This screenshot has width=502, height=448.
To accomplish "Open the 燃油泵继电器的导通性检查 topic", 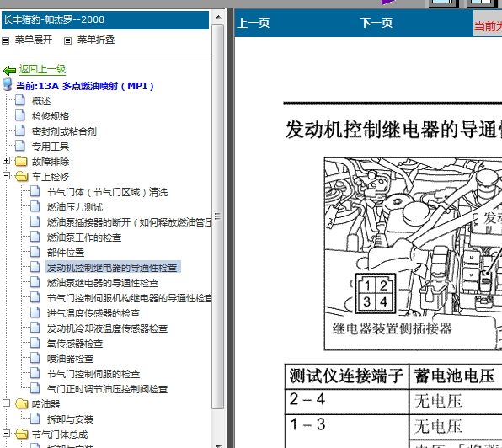I will click(103, 283).
